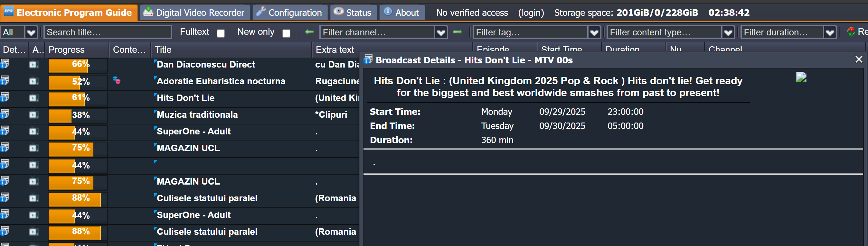Click green right arrow after channel filter
Viewport: 868px width, 246px height.
pyautogui.click(x=457, y=32)
